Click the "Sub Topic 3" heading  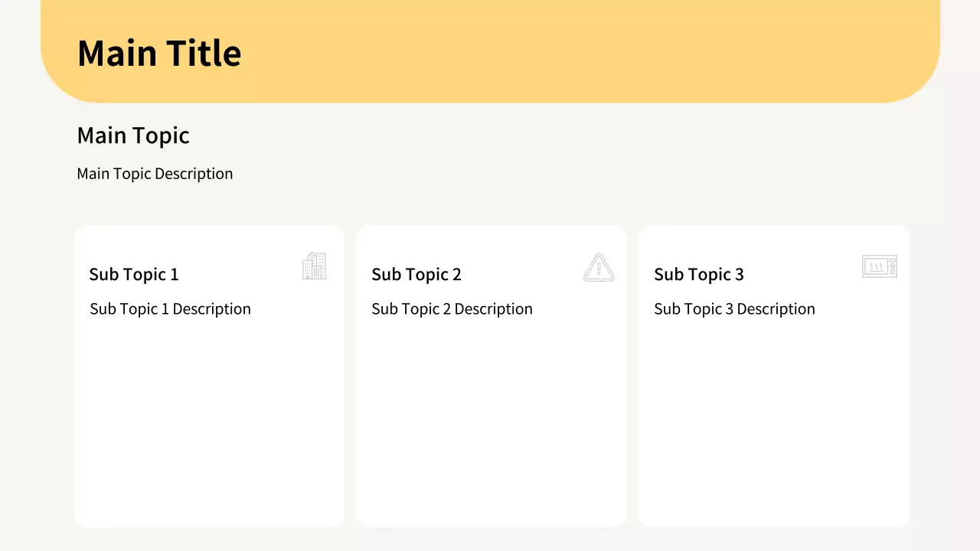699,275
